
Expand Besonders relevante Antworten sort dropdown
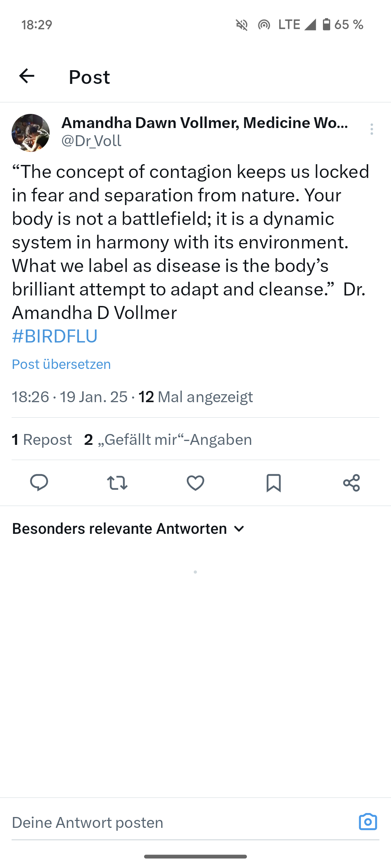click(119, 529)
